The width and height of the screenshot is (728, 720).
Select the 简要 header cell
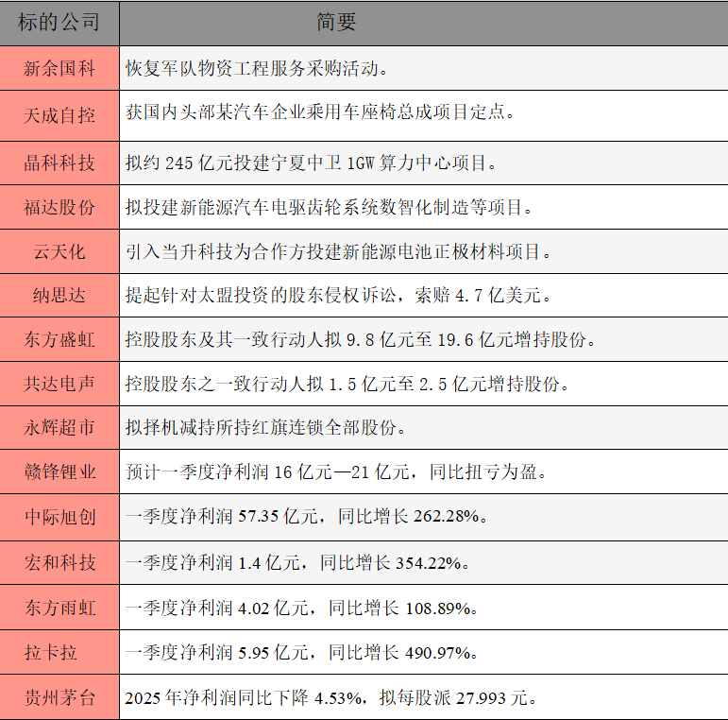(x=424, y=24)
